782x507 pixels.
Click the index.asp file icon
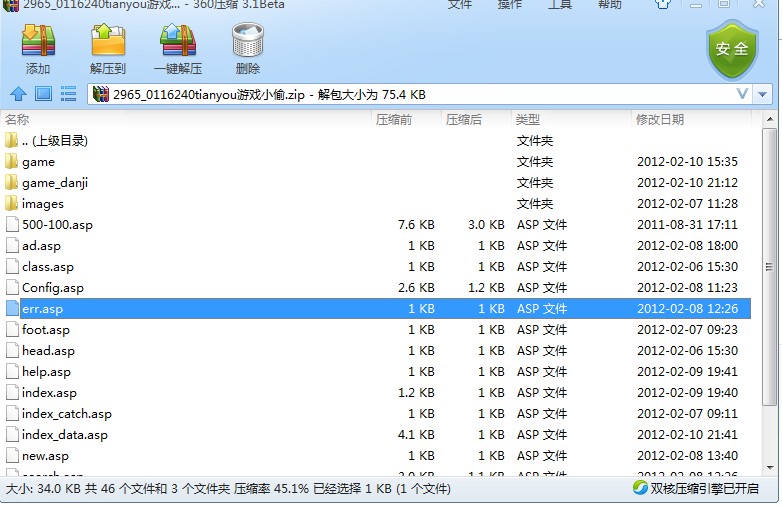click(x=12, y=392)
